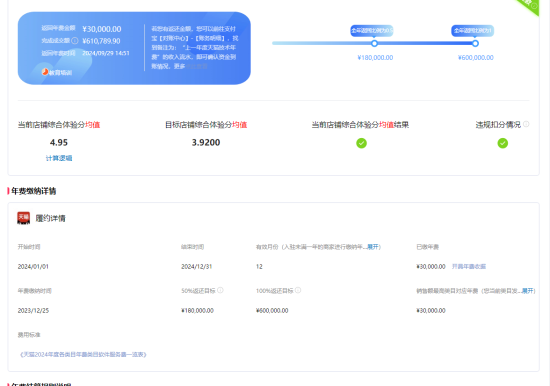Screen dimensions: 550x386
Task: Click the blue refund summary card
Action: coord(134,48)
